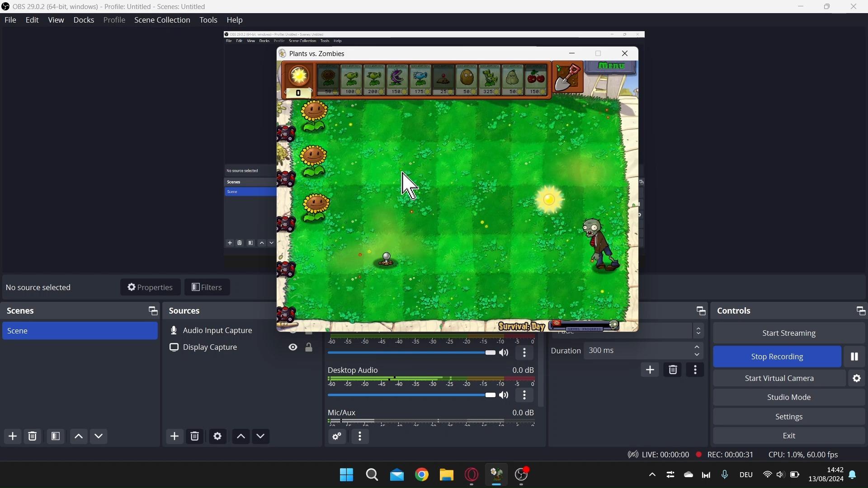Click Stop Recording button
This screenshot has height=488, width=868.
click(777, 357)
